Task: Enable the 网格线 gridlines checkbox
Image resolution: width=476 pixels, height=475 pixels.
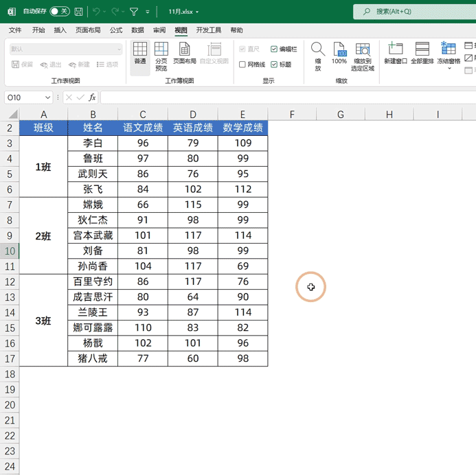Action: pos(242,65)
